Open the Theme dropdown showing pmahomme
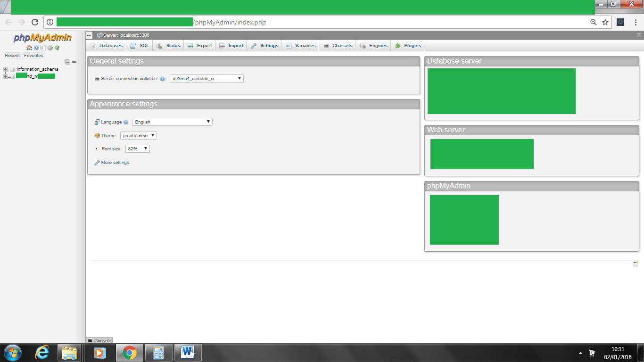Image resolution: width=644 pixels, height=362 pixels. [139, 136]
